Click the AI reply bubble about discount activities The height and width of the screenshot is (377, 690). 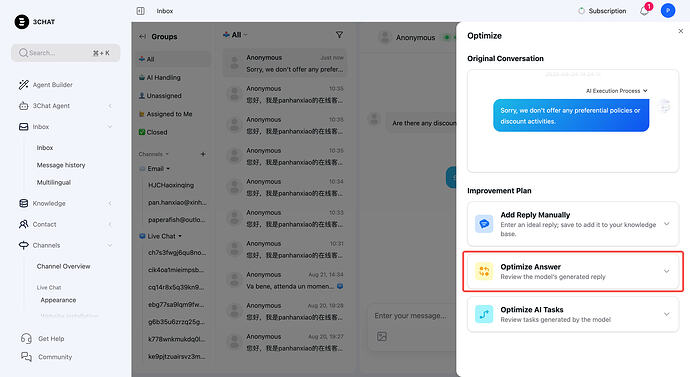pyautogui.click(x=571, y=116)
